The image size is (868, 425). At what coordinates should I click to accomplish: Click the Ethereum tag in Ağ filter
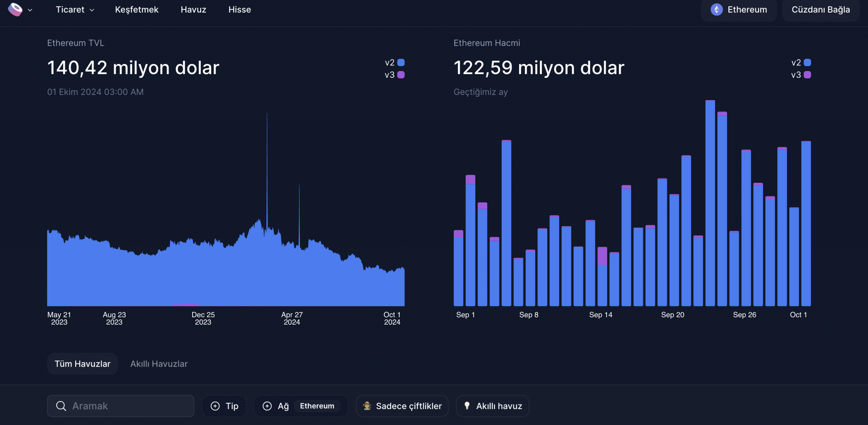[x=317, y=406]
